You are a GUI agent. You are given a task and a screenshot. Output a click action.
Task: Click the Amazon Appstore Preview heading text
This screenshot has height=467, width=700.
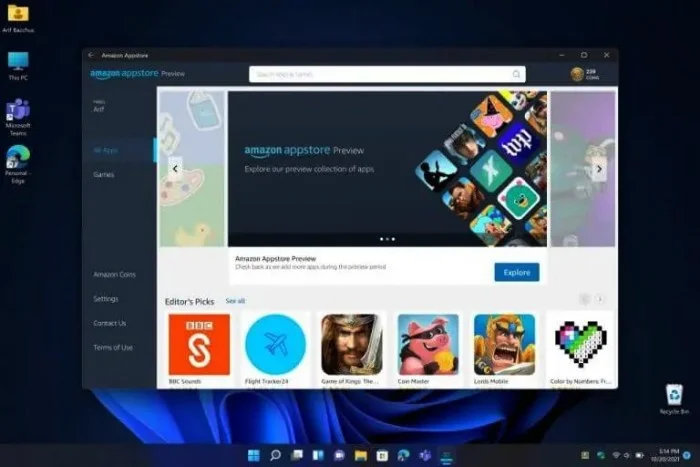[x=275, y=259]
